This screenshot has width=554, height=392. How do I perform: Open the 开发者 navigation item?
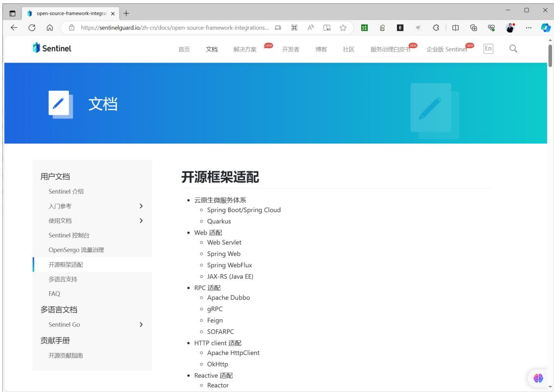290,50
